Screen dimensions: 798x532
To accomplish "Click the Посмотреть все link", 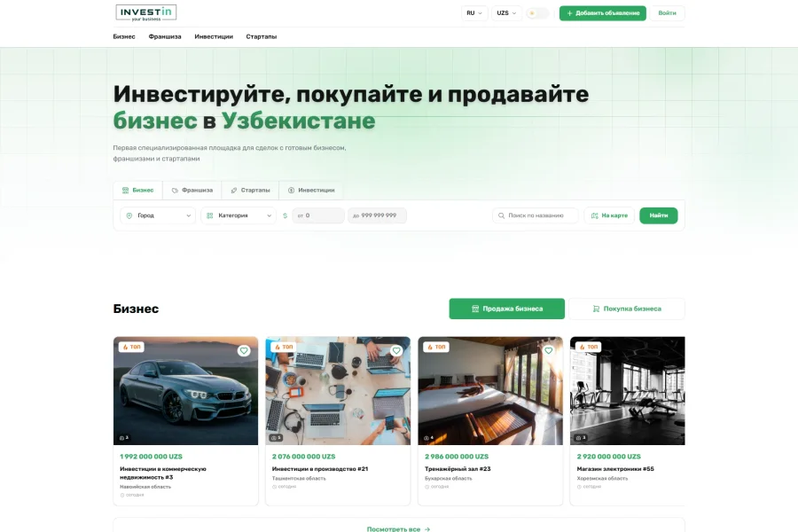I will [398, 529].
